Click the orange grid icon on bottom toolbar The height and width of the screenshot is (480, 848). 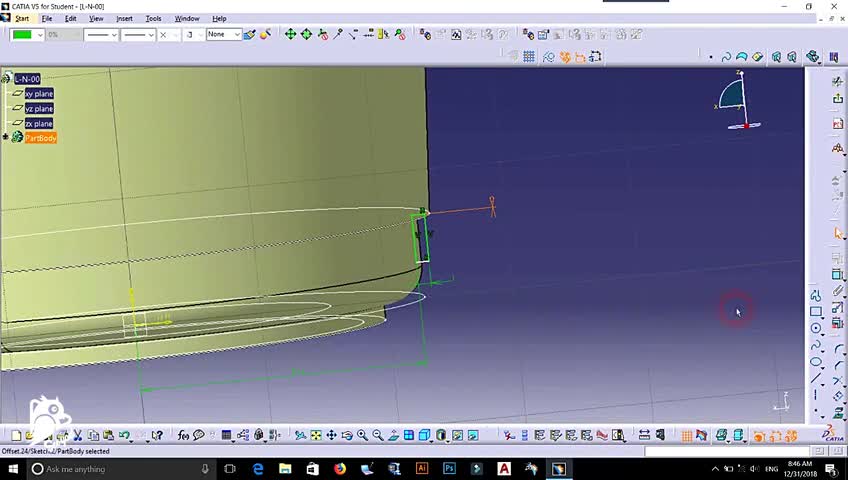tap(686, 435)
